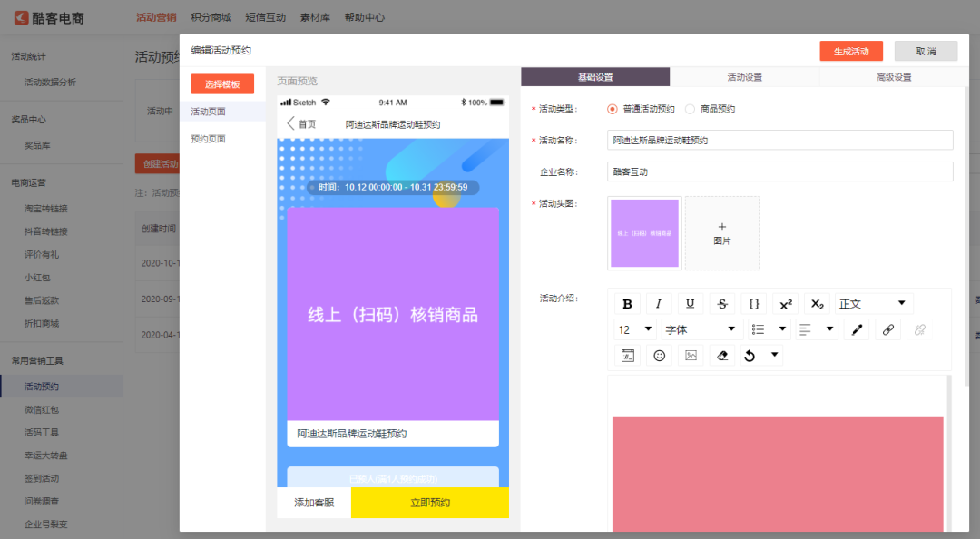Open the font size 12 dropdown

coord(635,329)
